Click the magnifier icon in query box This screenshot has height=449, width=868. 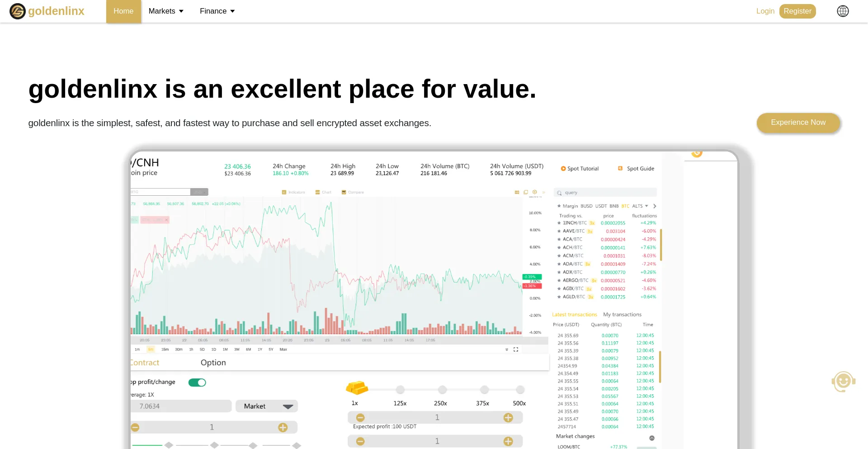point(559,193)
